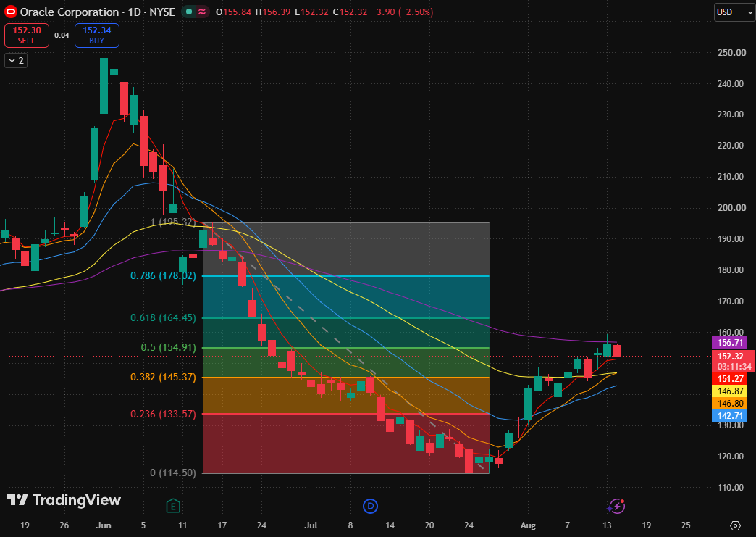The height and width of the screenshot is (537, 756).
Task: Click the dividend D marker on timeline
Action: coord(370,506)
